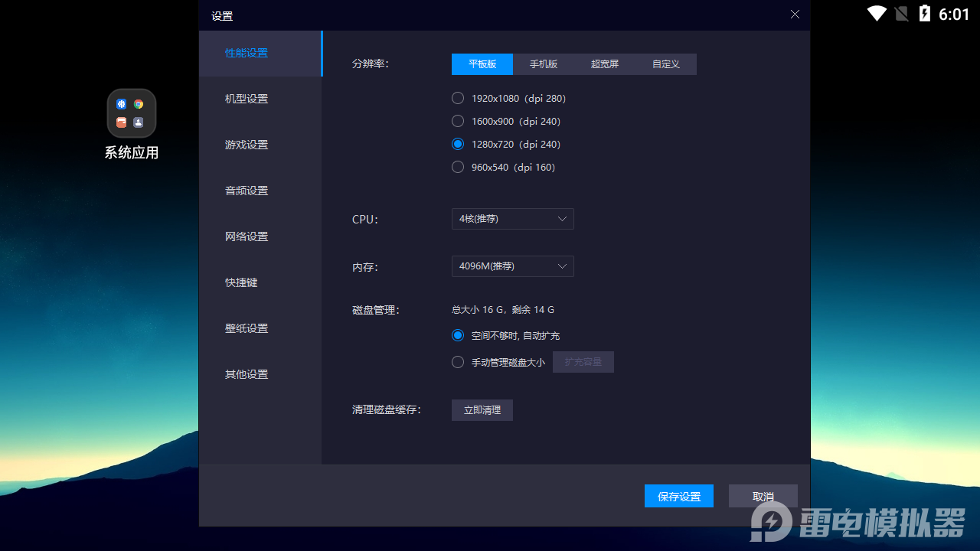Select 空间不够时,自动扩充 option

[x=505, y=335]
